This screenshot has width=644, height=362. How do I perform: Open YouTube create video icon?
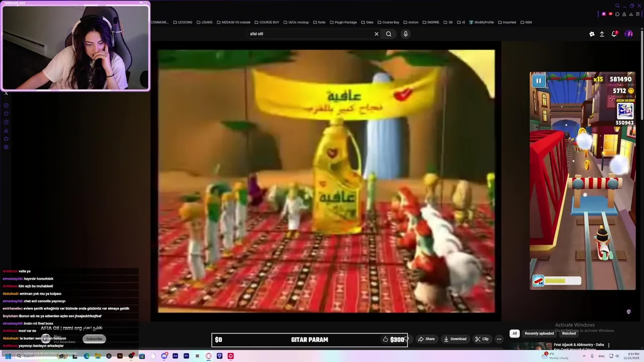point(592,34)
